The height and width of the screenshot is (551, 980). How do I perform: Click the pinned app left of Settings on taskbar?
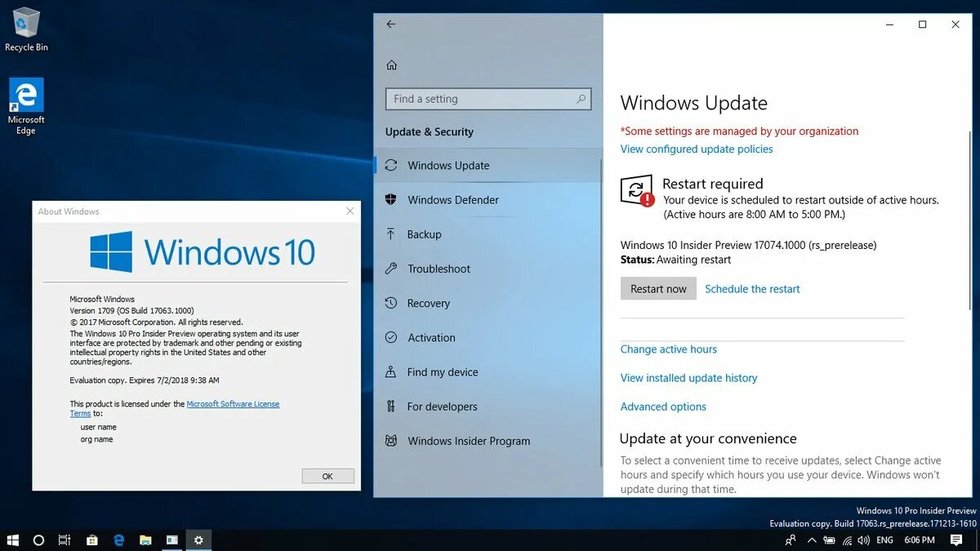pyautogui.click(x=172, y=540)
